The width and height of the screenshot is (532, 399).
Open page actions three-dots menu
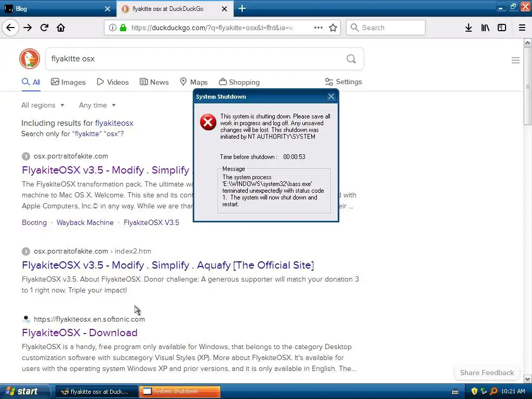[318, 28]
